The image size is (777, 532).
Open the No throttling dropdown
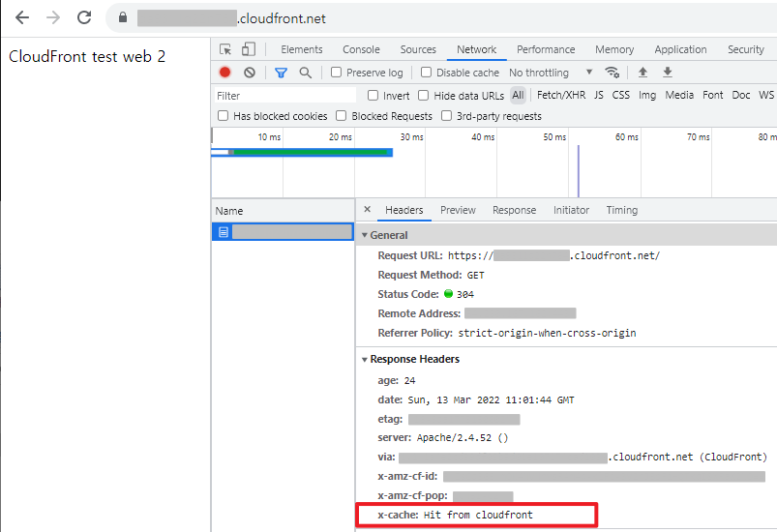point(551,73)
